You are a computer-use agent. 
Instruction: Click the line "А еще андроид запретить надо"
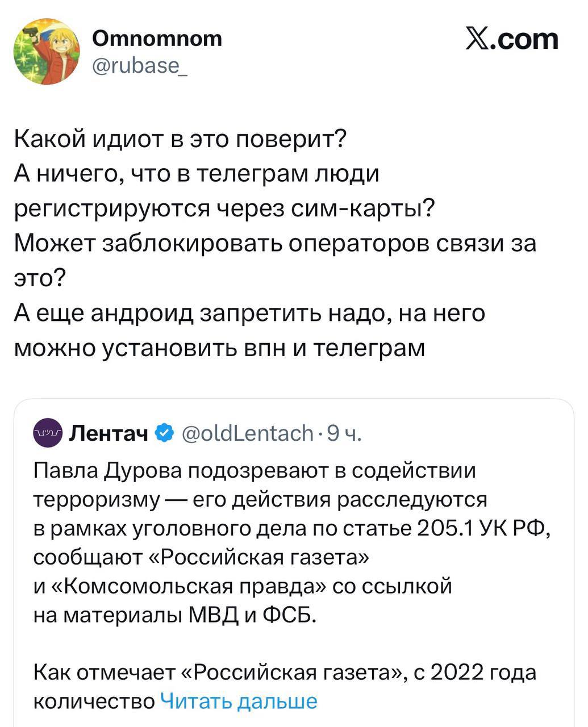pos(249,313)
